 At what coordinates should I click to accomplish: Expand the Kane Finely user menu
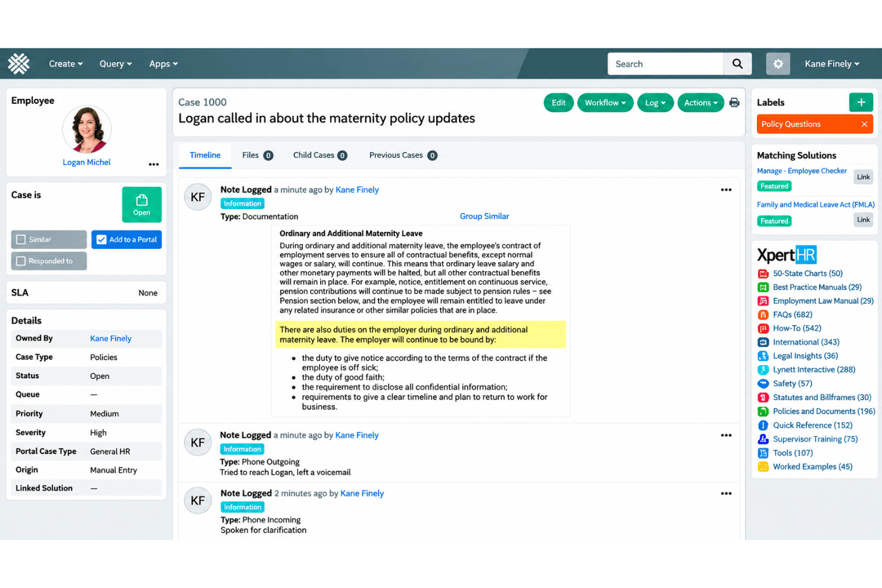(832, 64)
